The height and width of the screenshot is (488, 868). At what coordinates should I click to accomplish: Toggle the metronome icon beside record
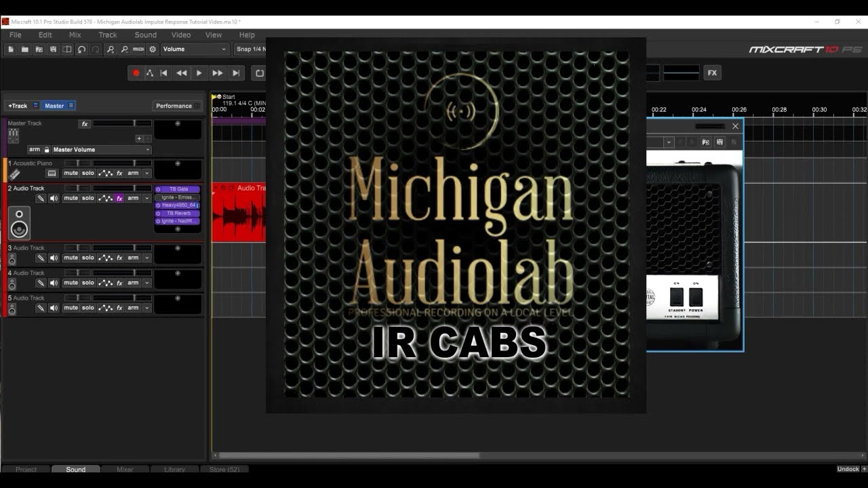(150, 73)
